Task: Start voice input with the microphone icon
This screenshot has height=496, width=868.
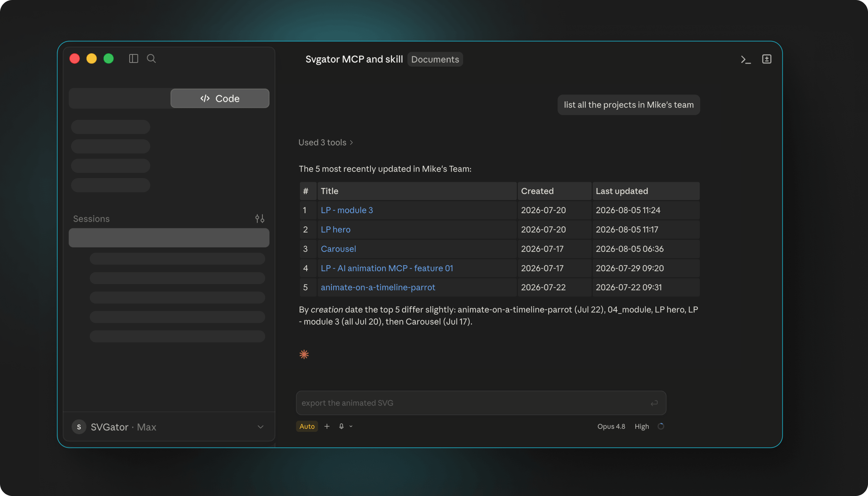Action: click(341, 426)
